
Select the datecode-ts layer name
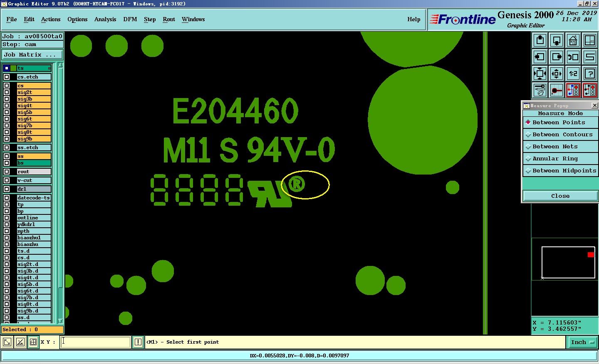point(34,198)
